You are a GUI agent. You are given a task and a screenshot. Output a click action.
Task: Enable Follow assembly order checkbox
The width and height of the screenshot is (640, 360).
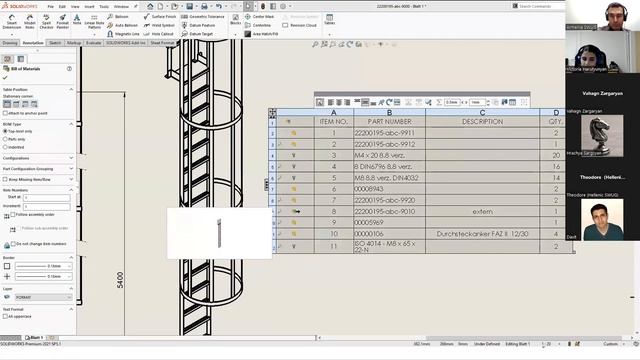pos(13,214)
